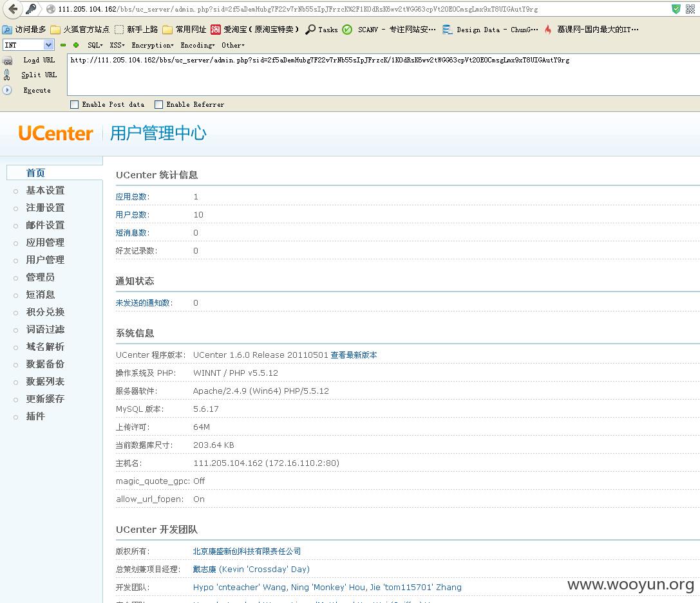Click the HackBar green plus icon

[x=76, y=45]
